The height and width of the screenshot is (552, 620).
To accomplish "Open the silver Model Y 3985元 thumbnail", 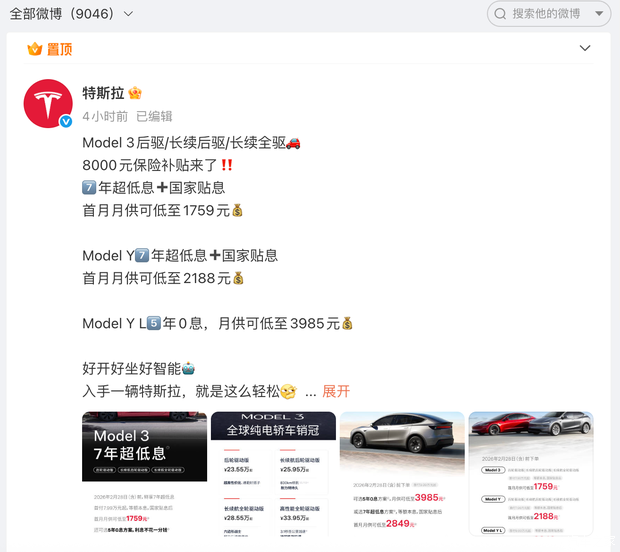I will point(402,473).
